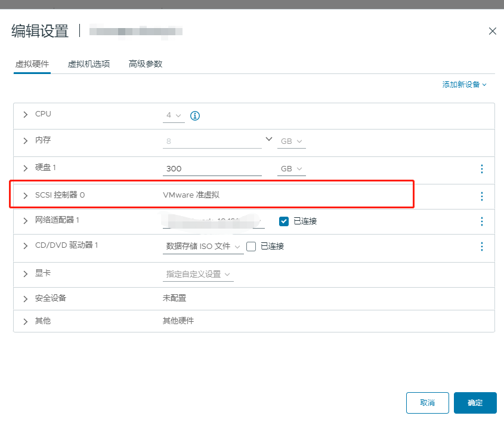This screenshot has height=425, width=504.
Task: Click the 未配置 value text
Action: [x=174, y=298]
